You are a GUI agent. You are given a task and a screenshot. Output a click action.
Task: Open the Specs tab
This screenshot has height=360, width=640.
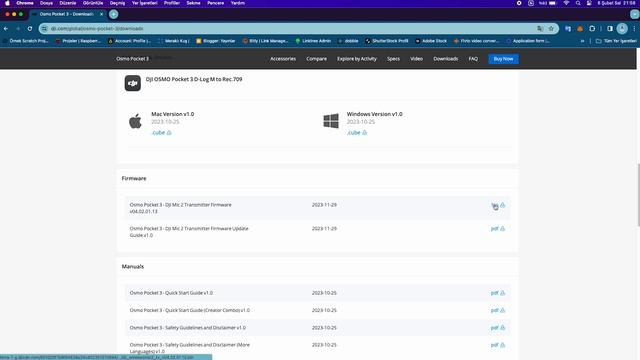[x=393, y=59]
